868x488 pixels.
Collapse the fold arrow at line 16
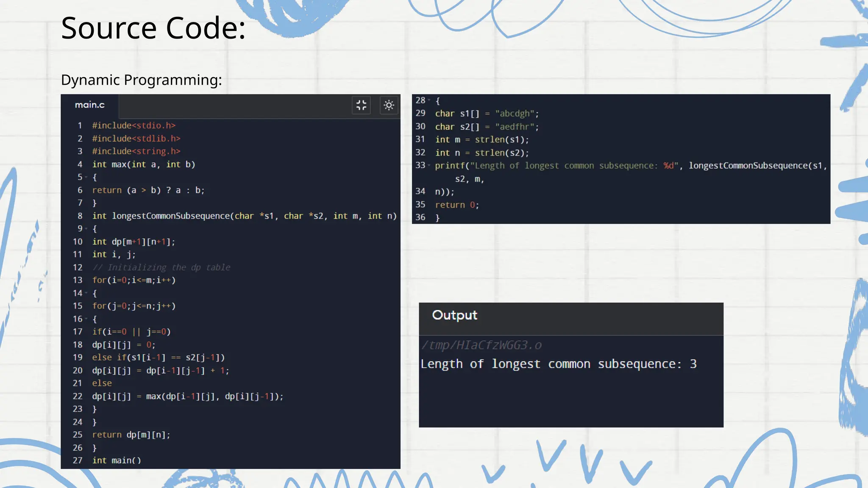86,319
